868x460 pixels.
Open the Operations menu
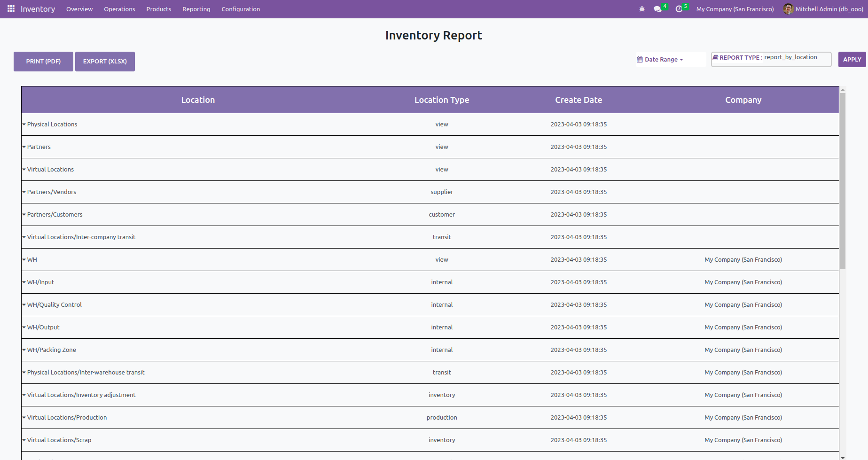[x=119, y=9]
